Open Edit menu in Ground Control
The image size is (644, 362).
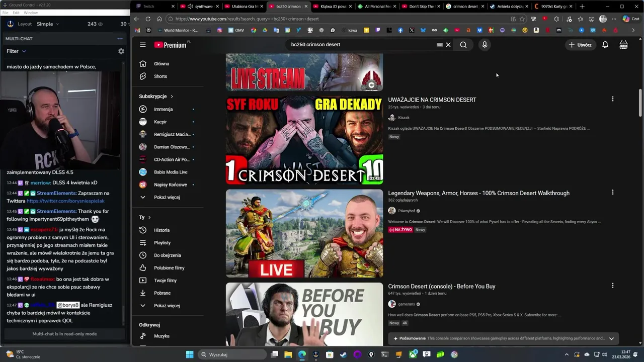[16, 13]
